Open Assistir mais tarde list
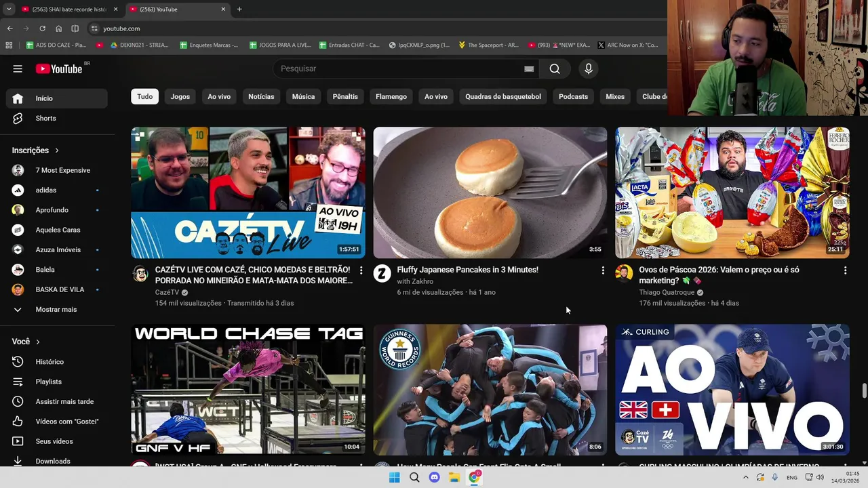Screen dimensions: 868x488 tap(57, 401)
